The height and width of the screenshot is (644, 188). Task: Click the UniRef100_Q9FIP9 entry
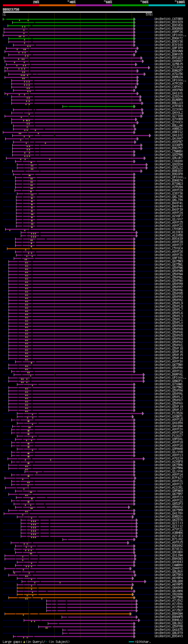point(169,48)
